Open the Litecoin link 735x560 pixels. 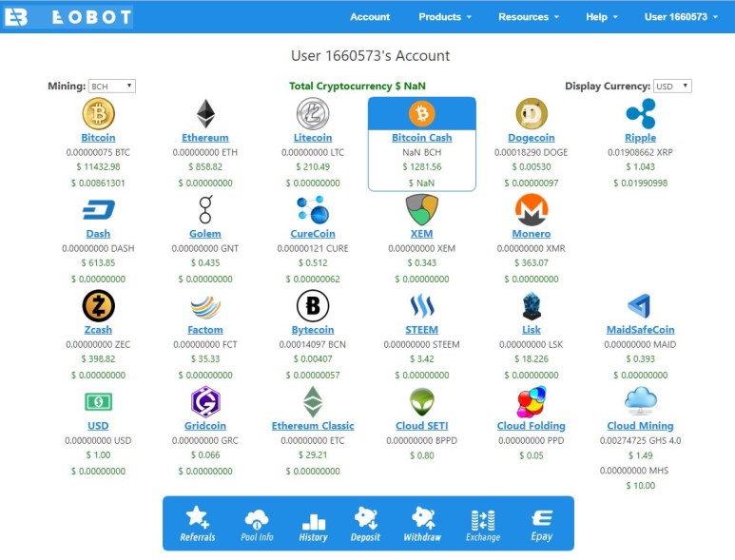click(x=313, y=138)
